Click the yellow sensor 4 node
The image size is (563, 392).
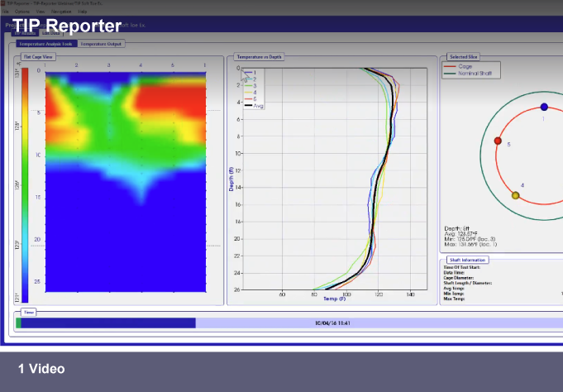coord(516,195)
